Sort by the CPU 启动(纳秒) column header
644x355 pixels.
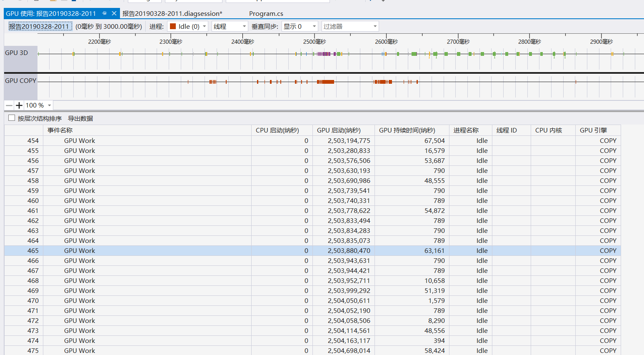tap(282, 130)
